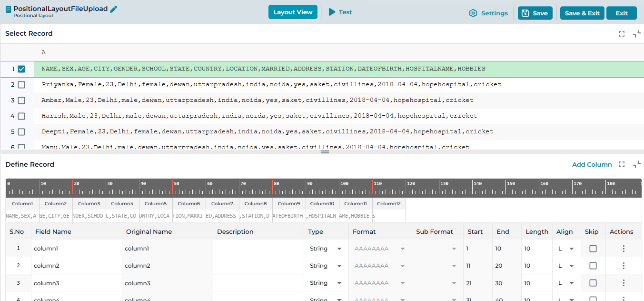Image resolution: width=644 pixels, height=301 pixels.
Task: Add a new column
Action: (592, 164)
